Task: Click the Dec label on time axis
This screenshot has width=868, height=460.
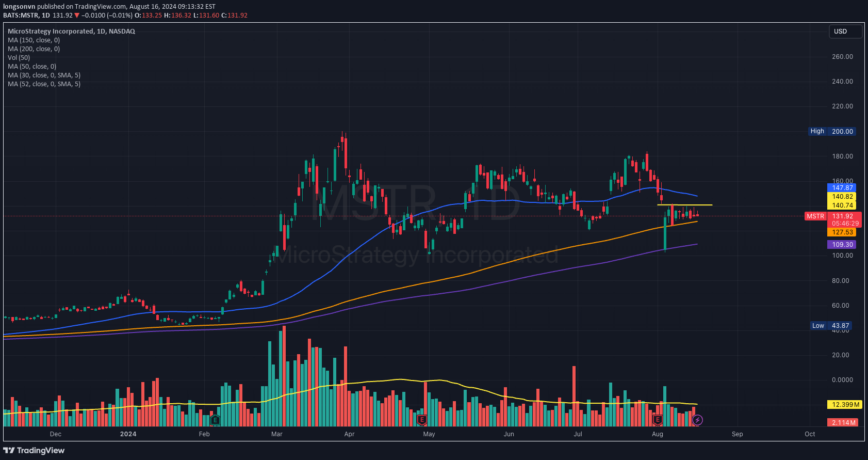Action: pyautogui.click(x=56, y=434)
